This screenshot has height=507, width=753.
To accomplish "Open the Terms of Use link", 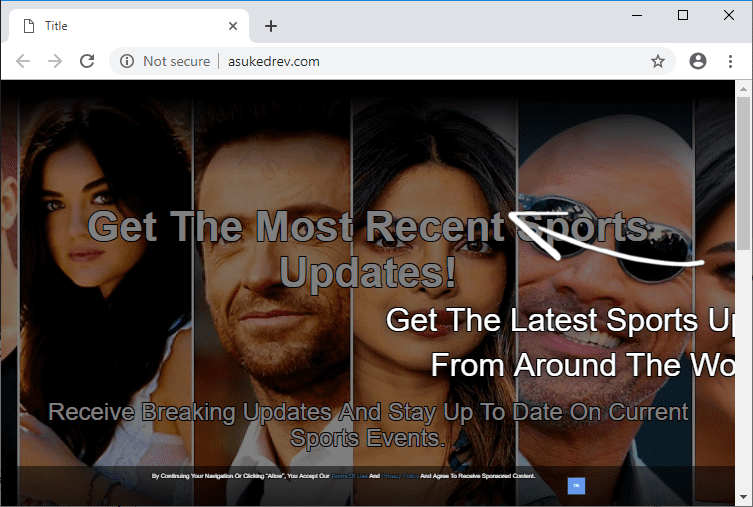I will click(348, 476).
